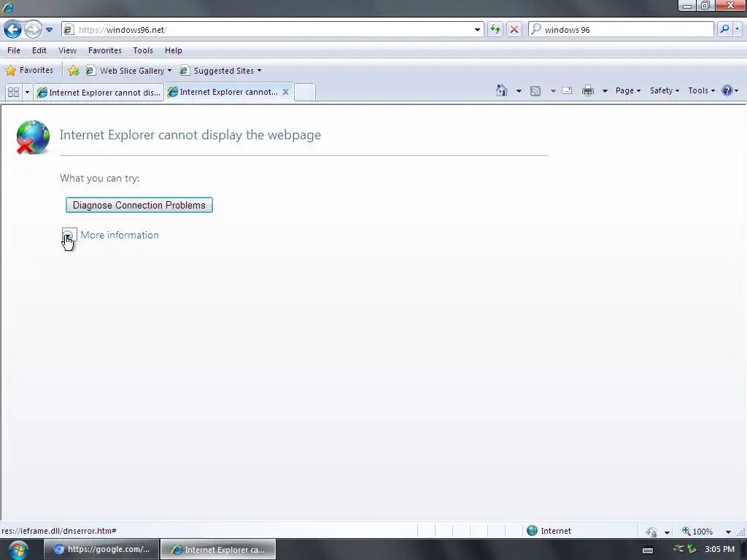Close the active tab with its X
The image size is (747, 560).
pyautogui.click(x=285, y=92)
